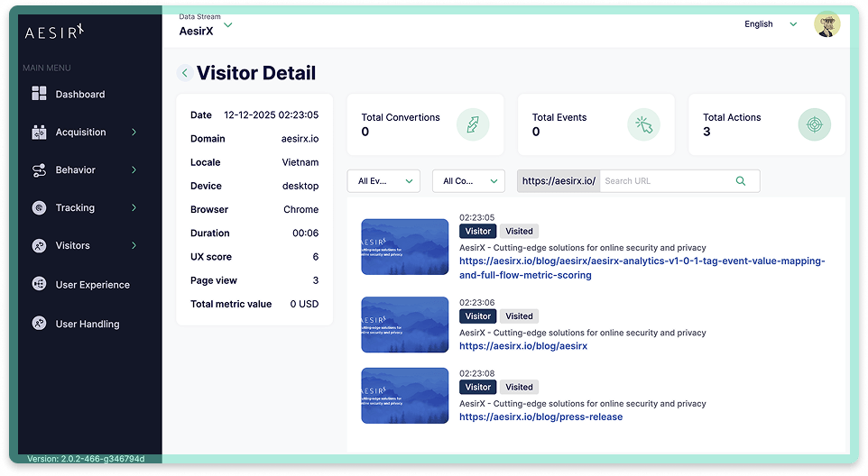Image resolution: width=868 pixels, height=476 pixels.
Task: Open the All Events filter dropdown
Action: coord(383,181)
